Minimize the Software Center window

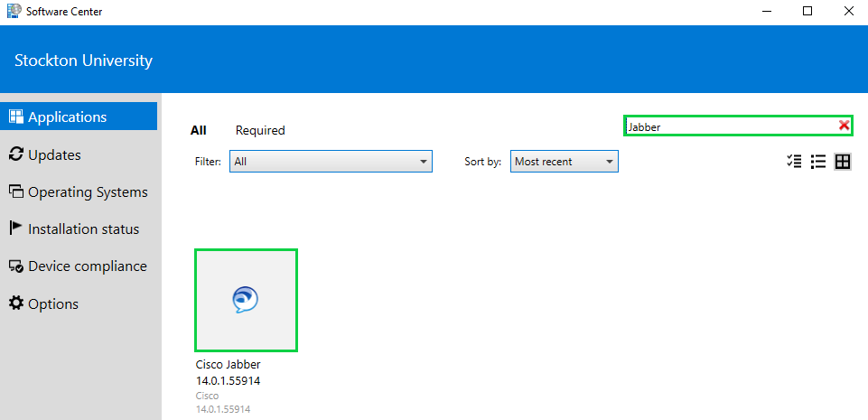coord(767,11)
